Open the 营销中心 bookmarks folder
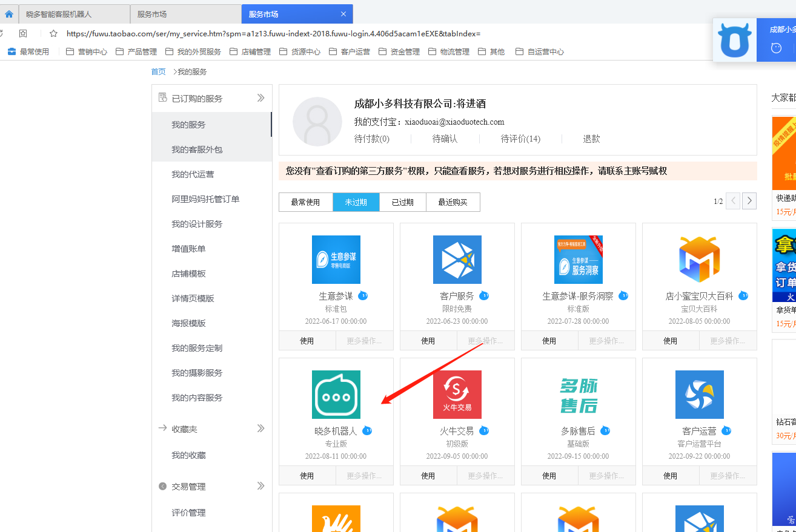The image size is (796, 532). click(87, 52)
